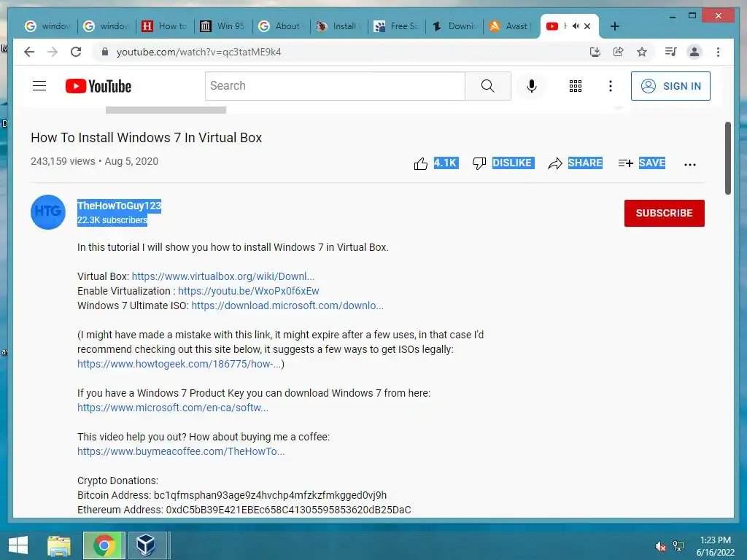Screen dimensions: 747x560
Task: Switch to the 'About' tab
Action: point(281,26)
